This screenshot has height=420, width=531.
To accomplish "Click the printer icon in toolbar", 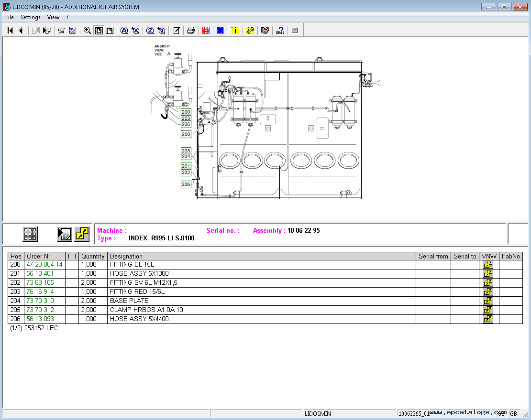I will click(191, 31).
